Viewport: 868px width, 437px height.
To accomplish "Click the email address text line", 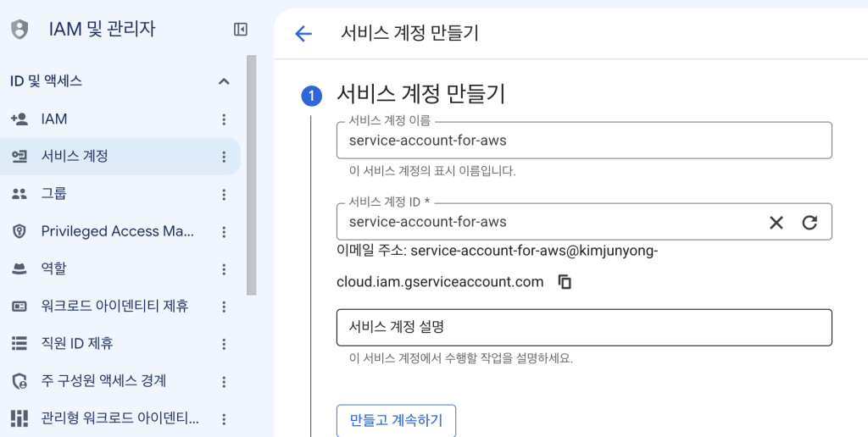I will [497, 252].
